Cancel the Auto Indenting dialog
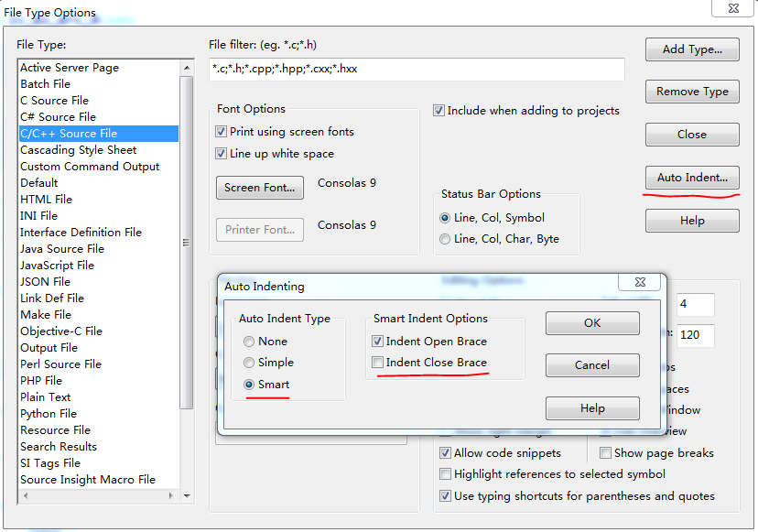Viewport: 758px width, 532px height. [592, 365]
